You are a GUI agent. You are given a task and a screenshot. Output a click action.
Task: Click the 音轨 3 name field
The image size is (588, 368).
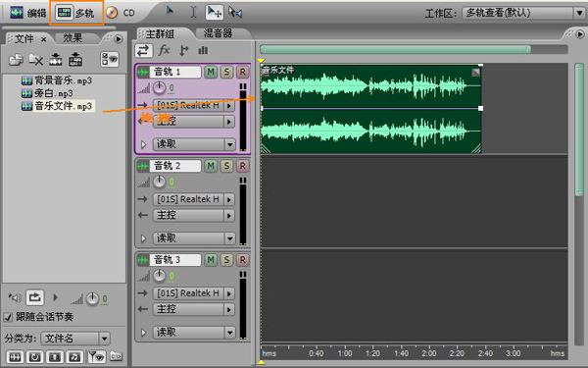point(175,259)
